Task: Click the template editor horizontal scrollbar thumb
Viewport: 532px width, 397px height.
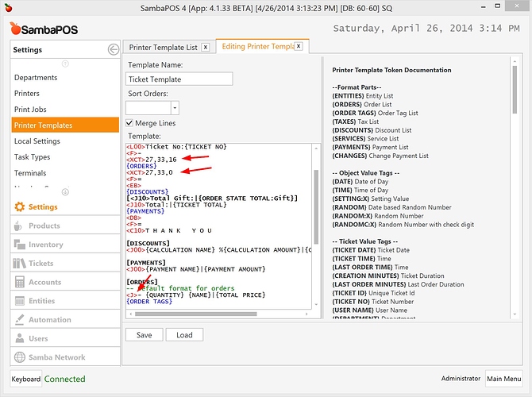Action: pyautogui.click(x=196, y=314)
